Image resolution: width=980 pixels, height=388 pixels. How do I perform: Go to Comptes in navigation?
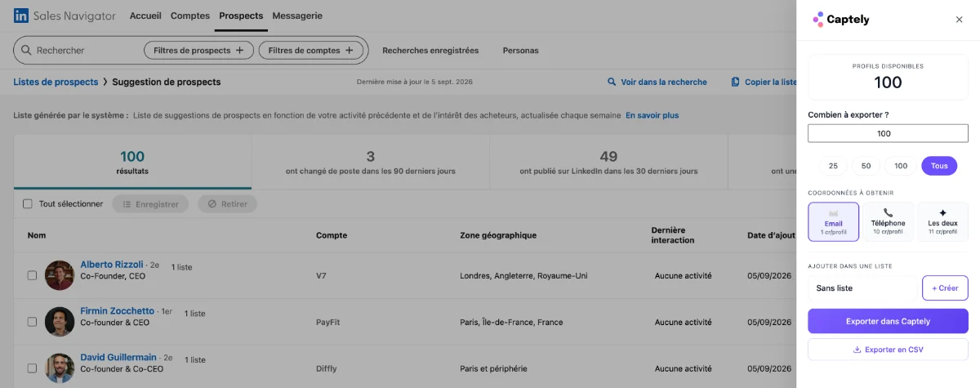pyautogui.click(x=190, y=16)
